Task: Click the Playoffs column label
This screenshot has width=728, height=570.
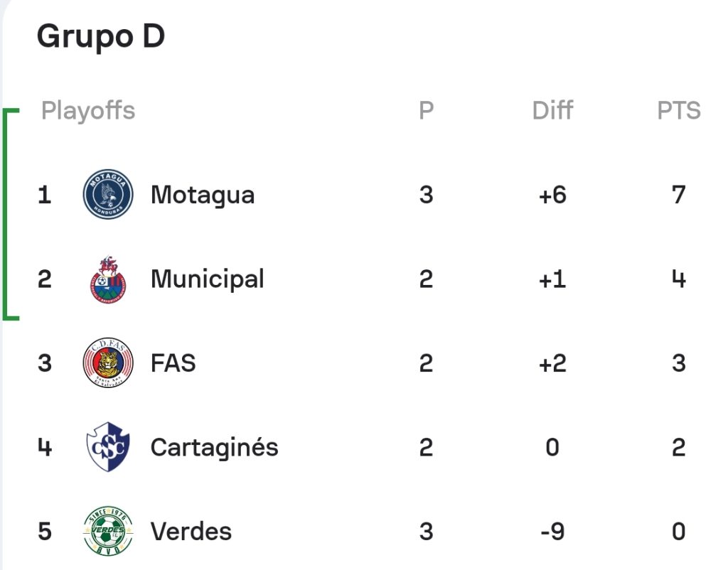Action: [88, 111]
